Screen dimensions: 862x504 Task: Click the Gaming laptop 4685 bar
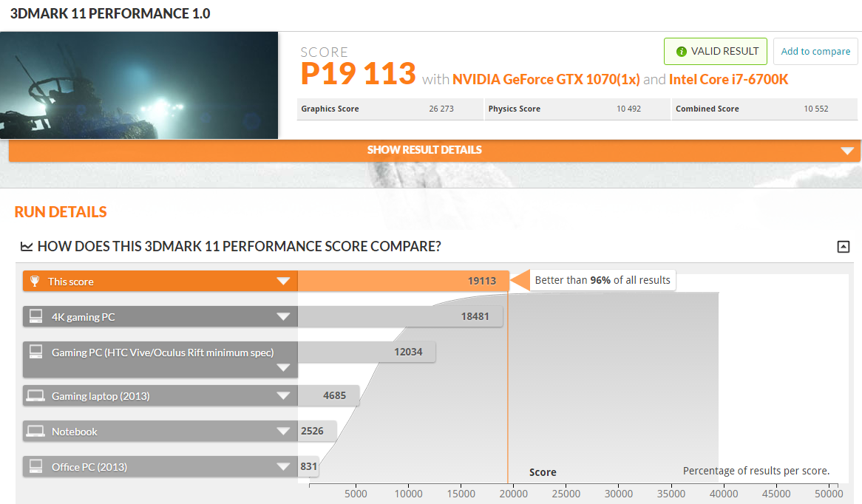329,395
